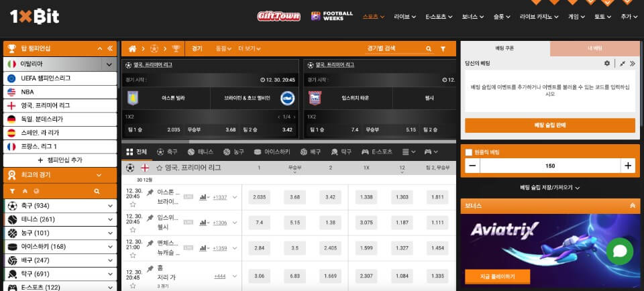Screen dimensions: 644x291
Task: Select the 테니스 sport tab
Action: (x=200, y=152)
